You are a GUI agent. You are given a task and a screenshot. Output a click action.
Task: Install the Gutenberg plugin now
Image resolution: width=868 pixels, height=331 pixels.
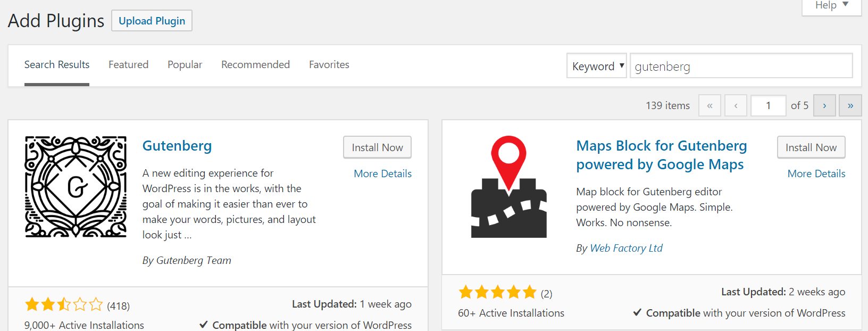click(x=378, y=147)
